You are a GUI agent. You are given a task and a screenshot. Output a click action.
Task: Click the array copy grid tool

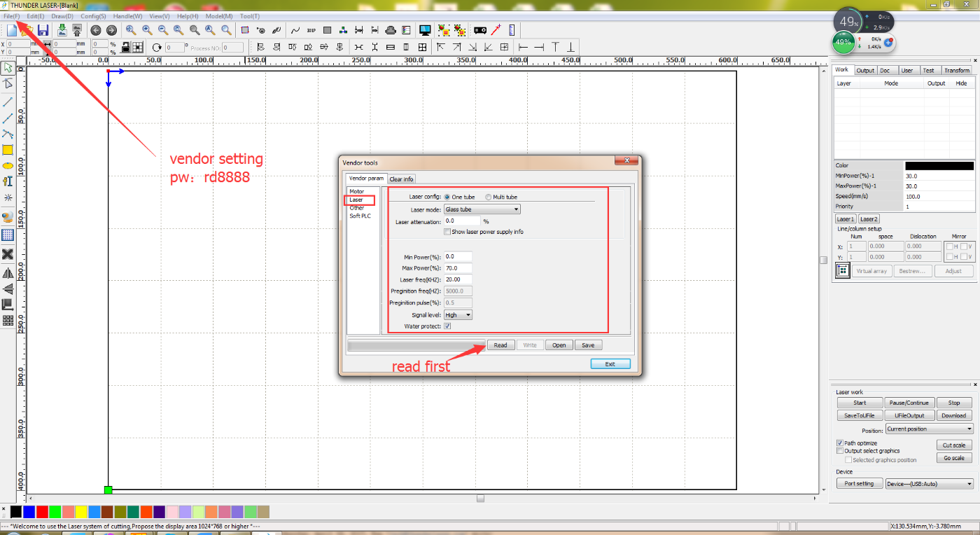pyautogui.click(x=8, y=321)
